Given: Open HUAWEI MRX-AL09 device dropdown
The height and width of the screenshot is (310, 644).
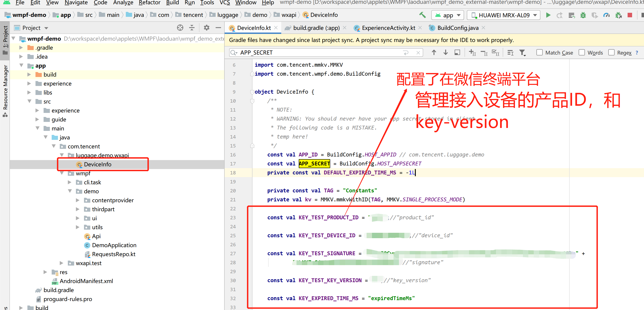Looking at the screenshot, I should pyautogui.click(x=504, y=15).
